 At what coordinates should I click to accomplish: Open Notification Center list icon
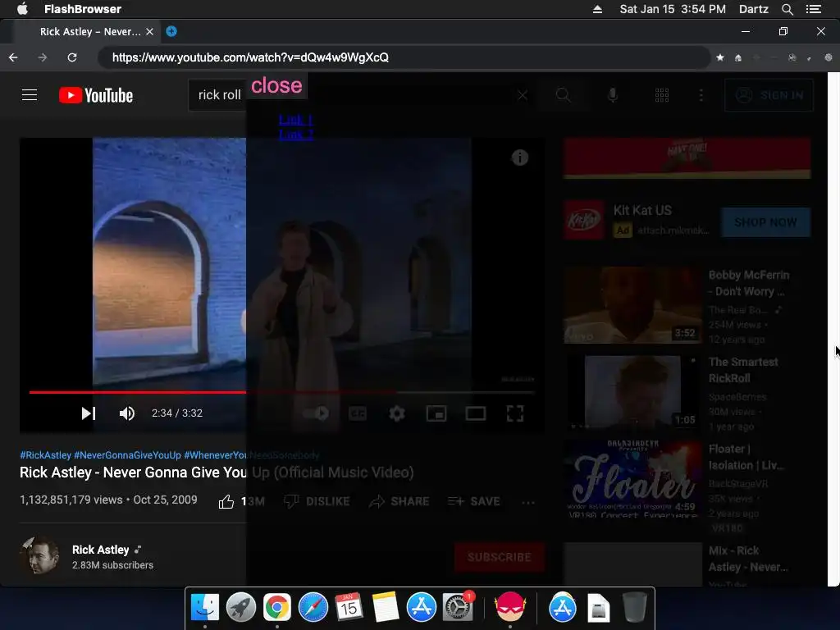tap(814, 9)
